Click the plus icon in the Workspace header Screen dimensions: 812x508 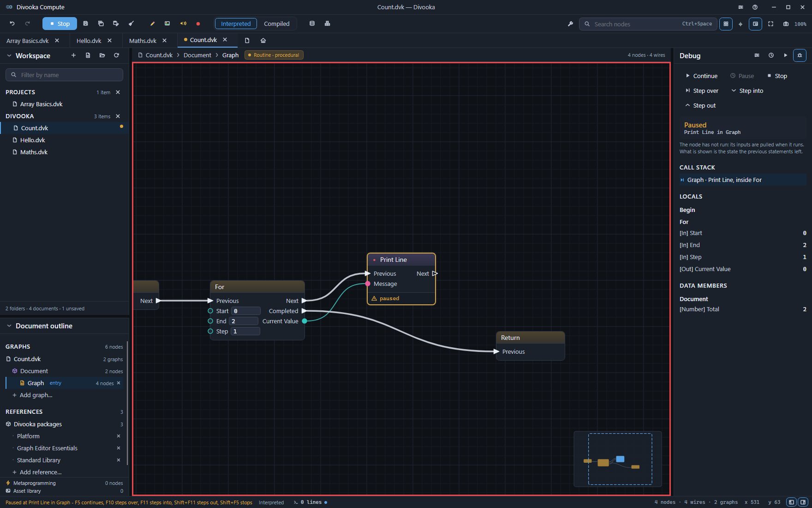(73, 55)
